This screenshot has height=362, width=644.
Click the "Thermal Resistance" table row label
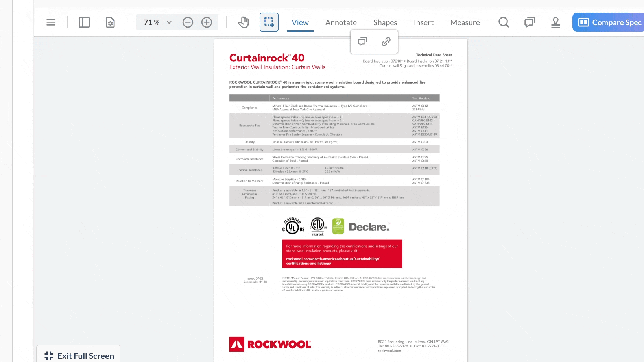(x=249, y=170)
